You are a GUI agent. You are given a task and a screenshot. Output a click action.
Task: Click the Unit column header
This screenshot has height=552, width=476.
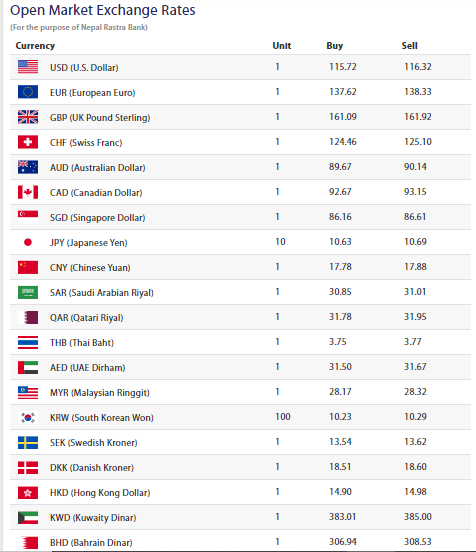(282, 46)
